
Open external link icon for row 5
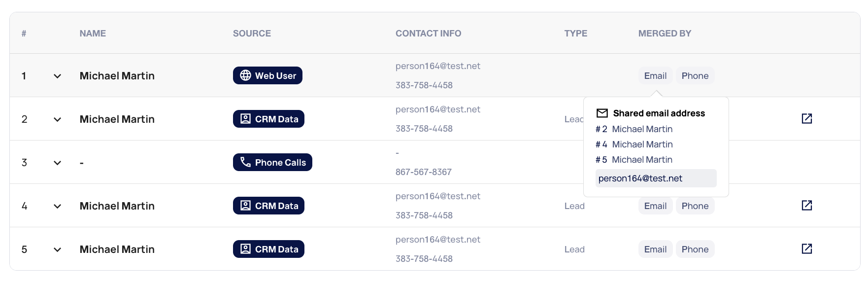pos(806,249)
